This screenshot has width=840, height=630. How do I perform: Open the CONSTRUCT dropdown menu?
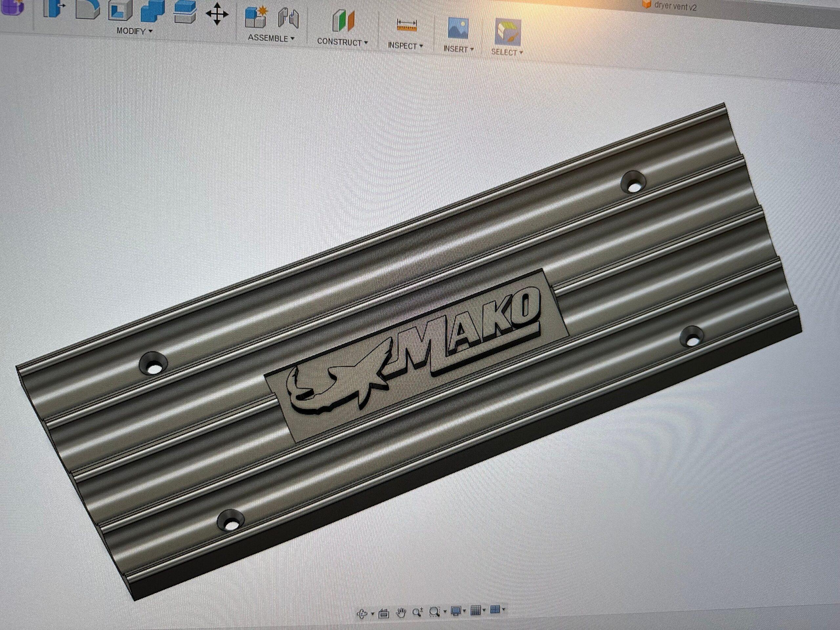(343, 42)
